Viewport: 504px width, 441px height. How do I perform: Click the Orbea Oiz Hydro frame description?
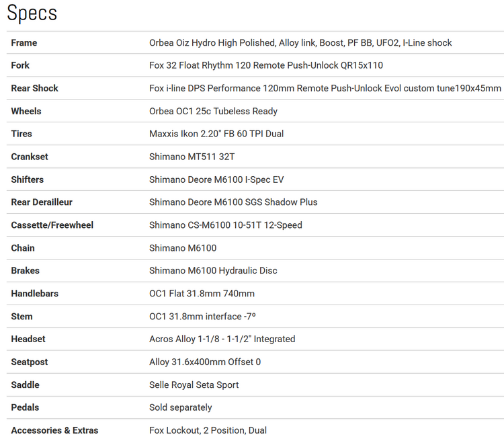click(x=300, y=43)
